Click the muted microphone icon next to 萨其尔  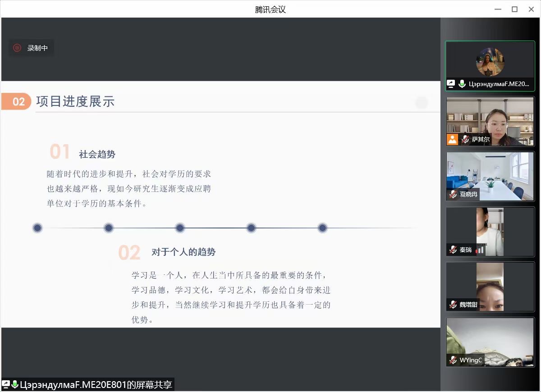[x=465, y=139]
